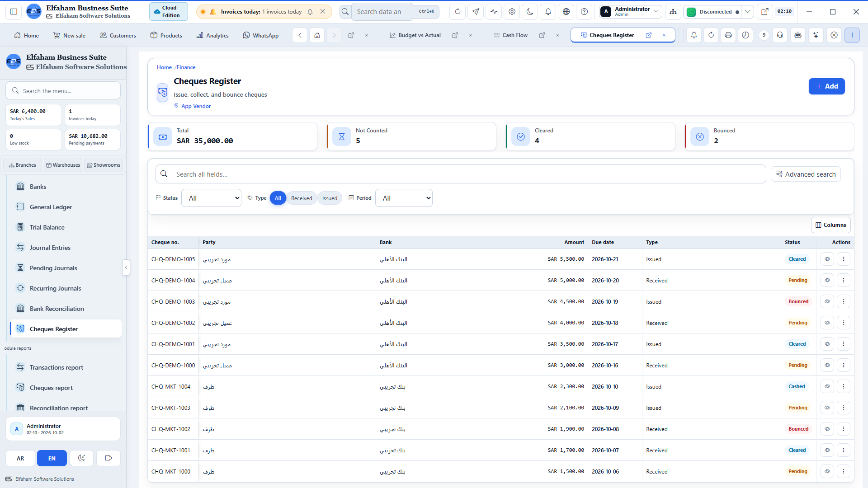Expand the Disconnected status chevron
The height and width of the screenshot is (488, 868).
(x=748, y=12)
